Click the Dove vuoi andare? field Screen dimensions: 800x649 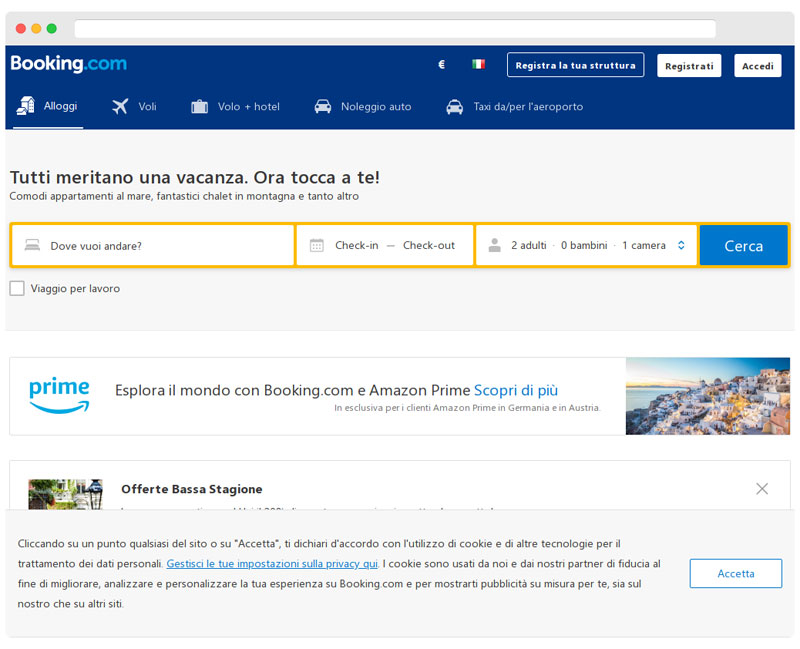coord(153,245)
